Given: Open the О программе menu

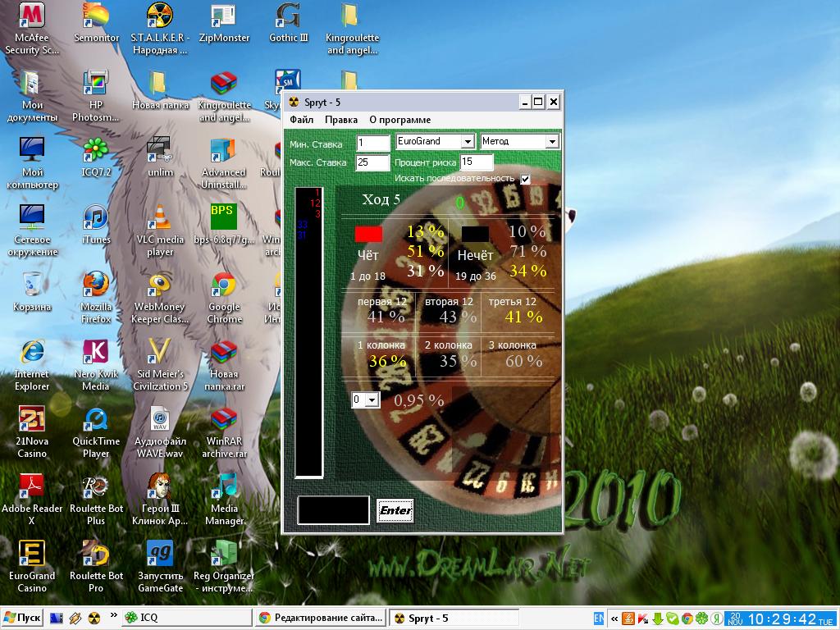Looking at the screenshot, I should click(399, 120).
